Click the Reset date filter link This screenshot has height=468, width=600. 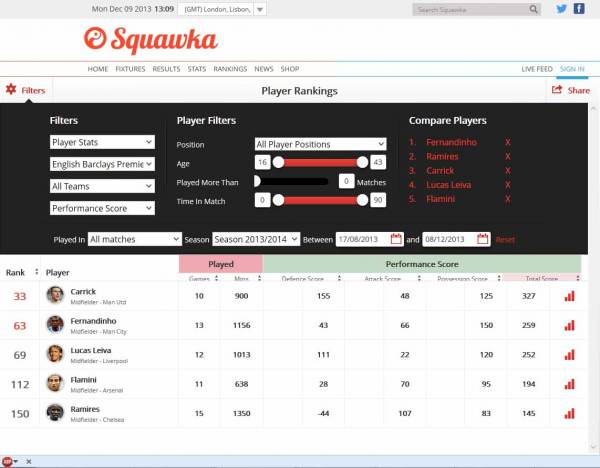pyautogui.click(x=505, y=240)
